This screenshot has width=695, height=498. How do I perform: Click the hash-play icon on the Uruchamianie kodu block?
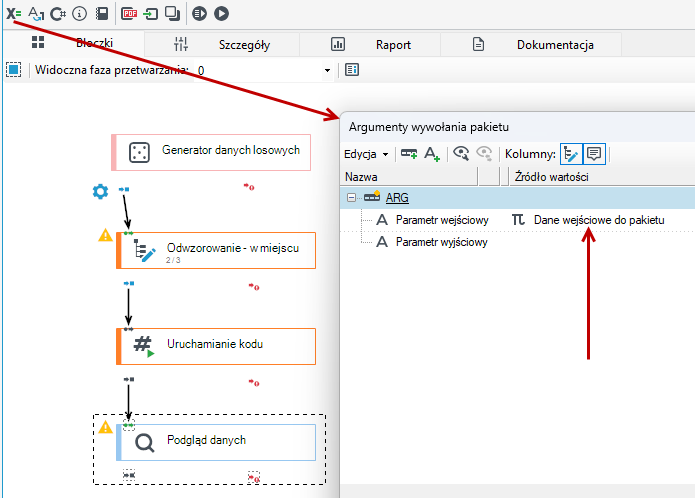click(144, 346)
